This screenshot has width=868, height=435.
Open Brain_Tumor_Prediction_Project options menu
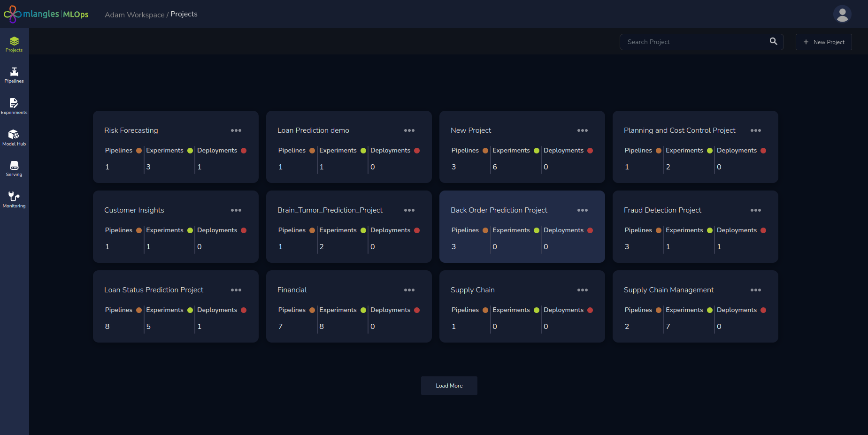click(409, 210)
